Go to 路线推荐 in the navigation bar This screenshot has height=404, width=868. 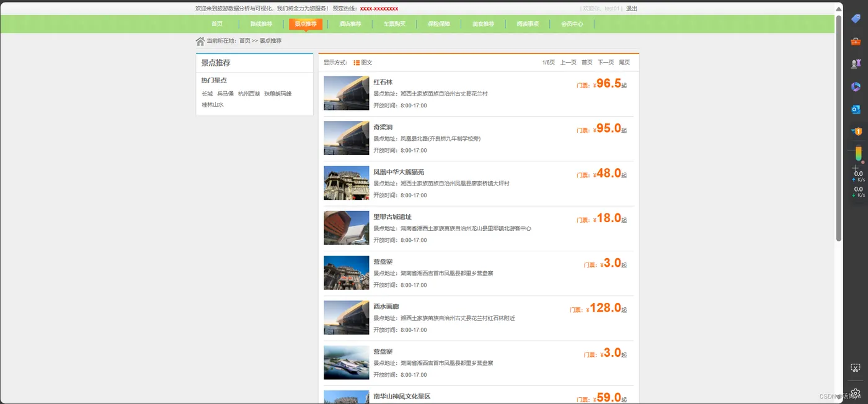pos(261,24)
